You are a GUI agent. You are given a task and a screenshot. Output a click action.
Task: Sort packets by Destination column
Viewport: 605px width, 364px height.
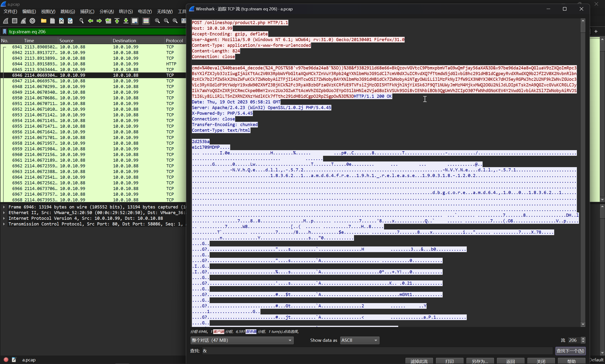[138, 40]
